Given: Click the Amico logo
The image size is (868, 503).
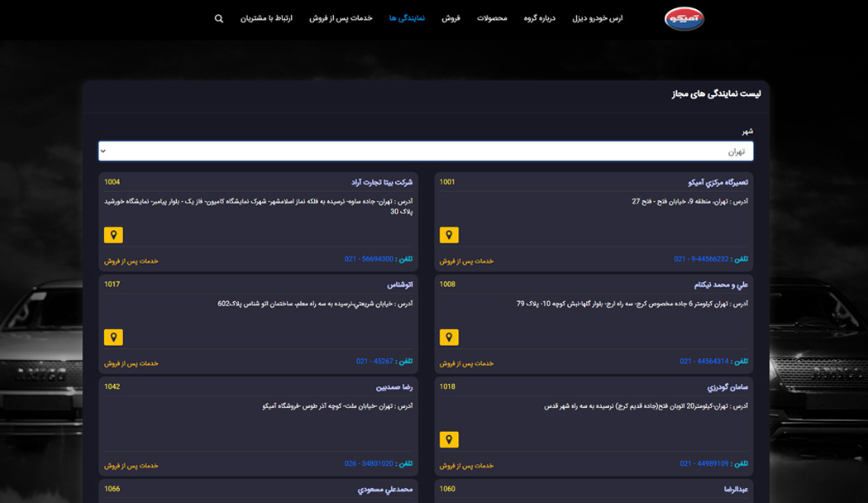Looking at the screenshot, I should coord(684,18).
